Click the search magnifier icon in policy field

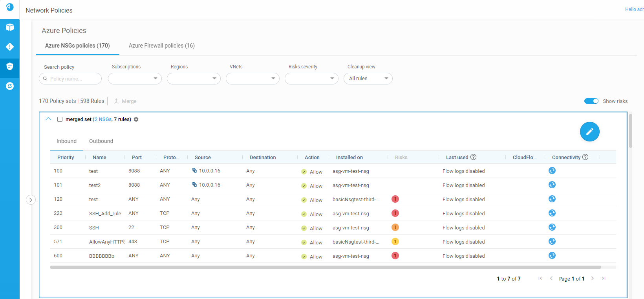[x=45, y=79]
